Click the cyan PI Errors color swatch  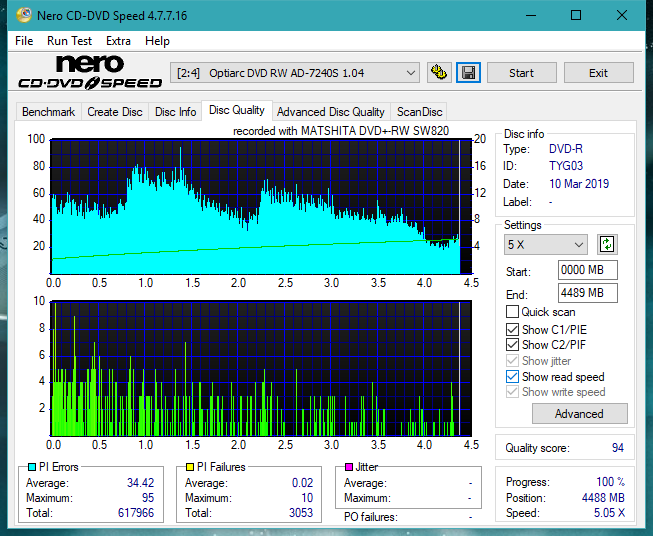31,467
